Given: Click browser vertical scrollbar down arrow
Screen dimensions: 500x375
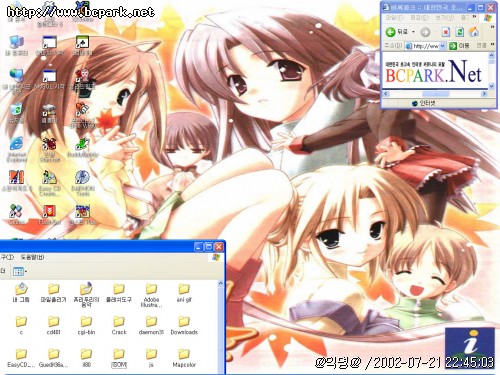Looking at the screenshot, I should click(x=491, y=86).
